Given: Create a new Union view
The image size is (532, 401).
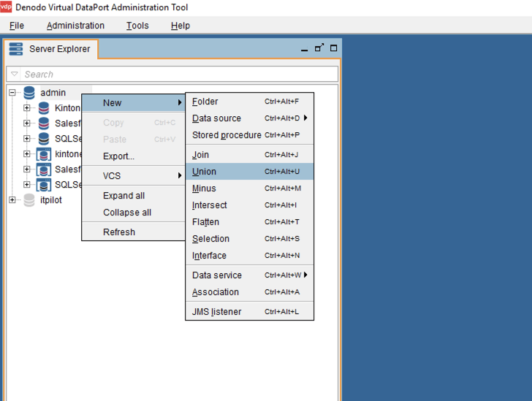Looking at the screenshot, I should [249, 172].
